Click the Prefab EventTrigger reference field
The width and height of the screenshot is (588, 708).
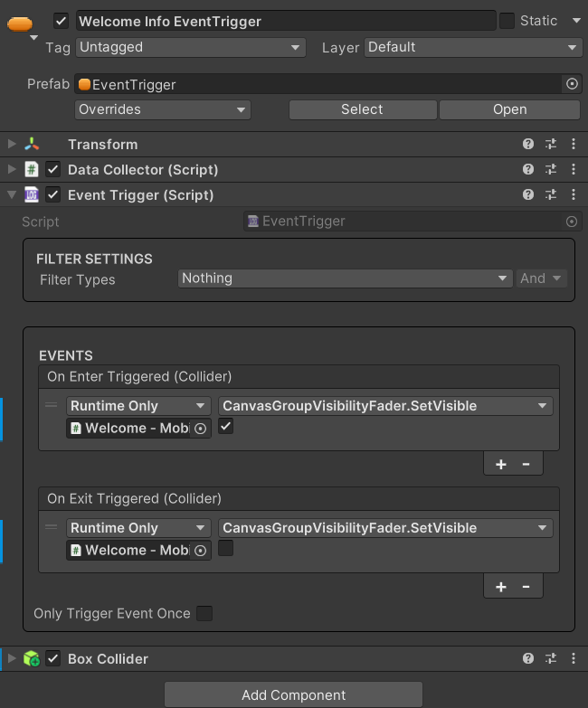click(318, 84)
